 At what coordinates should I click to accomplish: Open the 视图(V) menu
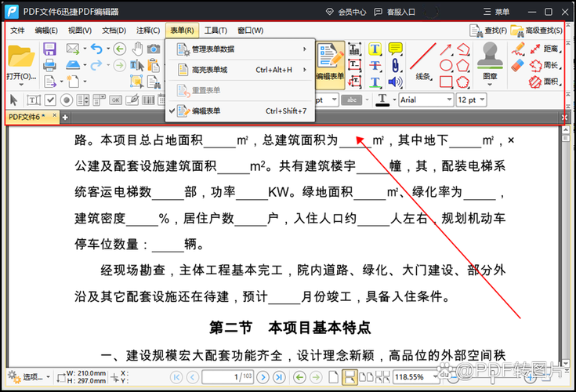(x=80, y=31)
